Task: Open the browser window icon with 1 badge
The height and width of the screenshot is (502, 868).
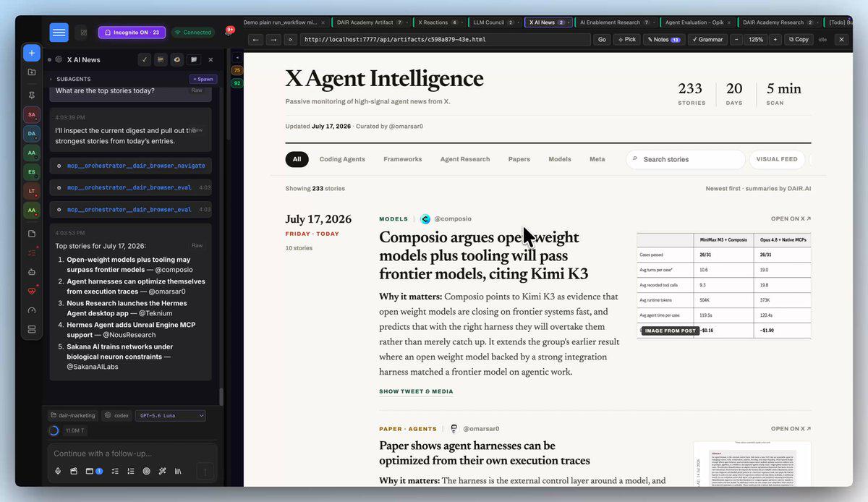Action: click(x=94, y=471)
